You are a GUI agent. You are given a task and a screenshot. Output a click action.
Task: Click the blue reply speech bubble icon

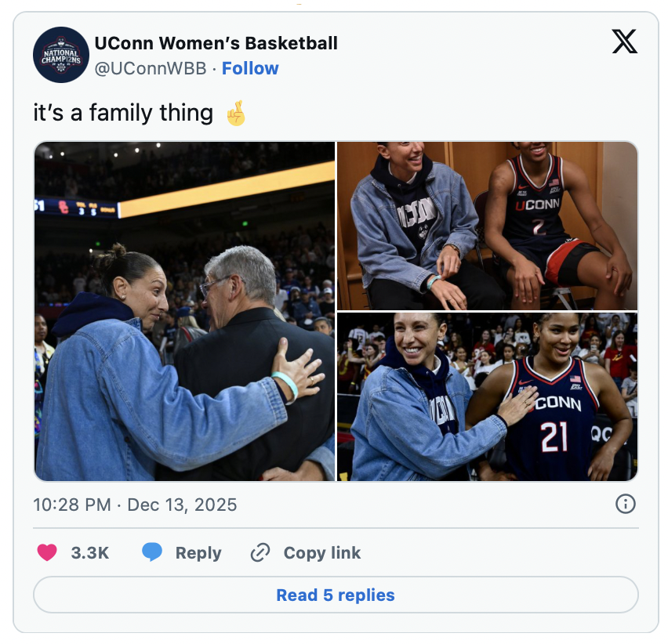click(x=152, y=552)
